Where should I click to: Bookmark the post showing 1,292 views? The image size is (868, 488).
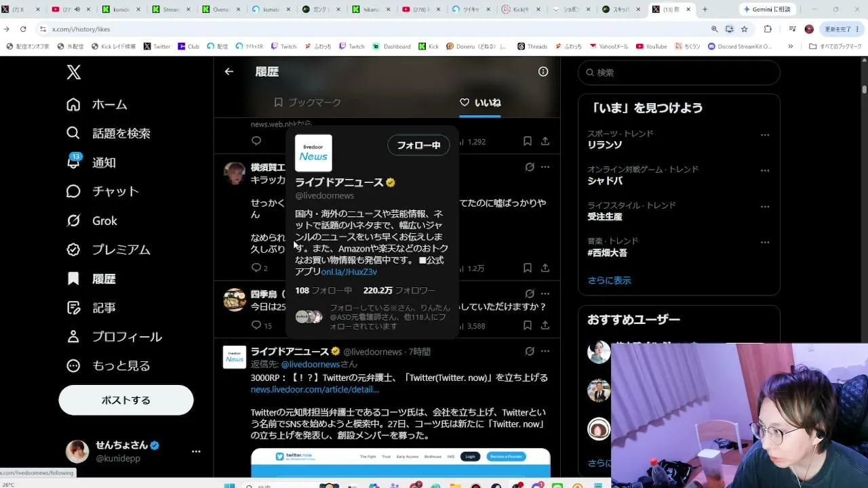527,141
